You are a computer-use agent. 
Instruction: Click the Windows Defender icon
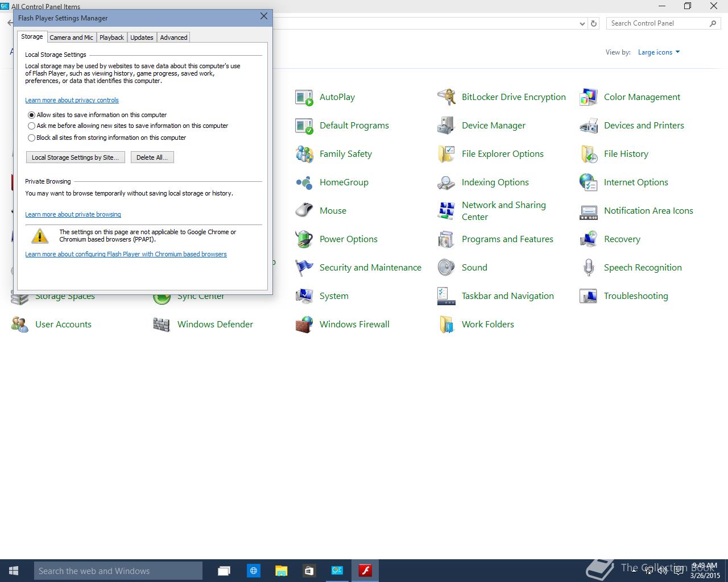pyautogui.click(x=162, y=325)
